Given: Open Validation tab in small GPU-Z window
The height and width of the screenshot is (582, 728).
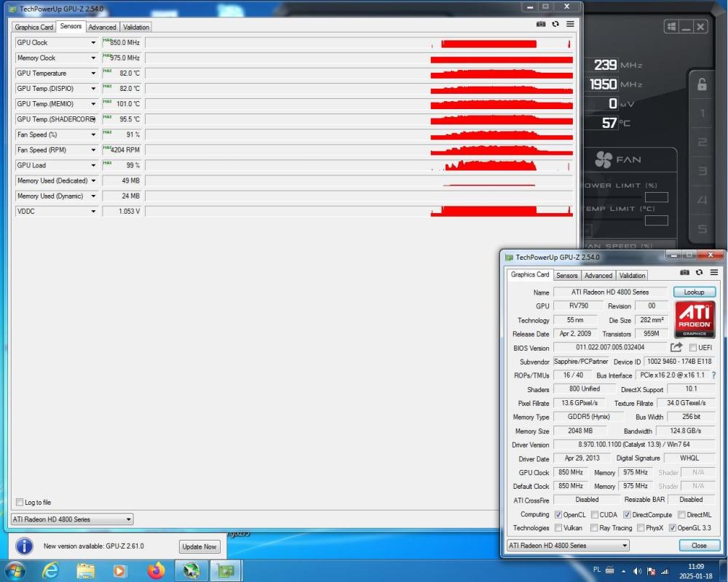Looking at the screenshot, I should 632,275.
